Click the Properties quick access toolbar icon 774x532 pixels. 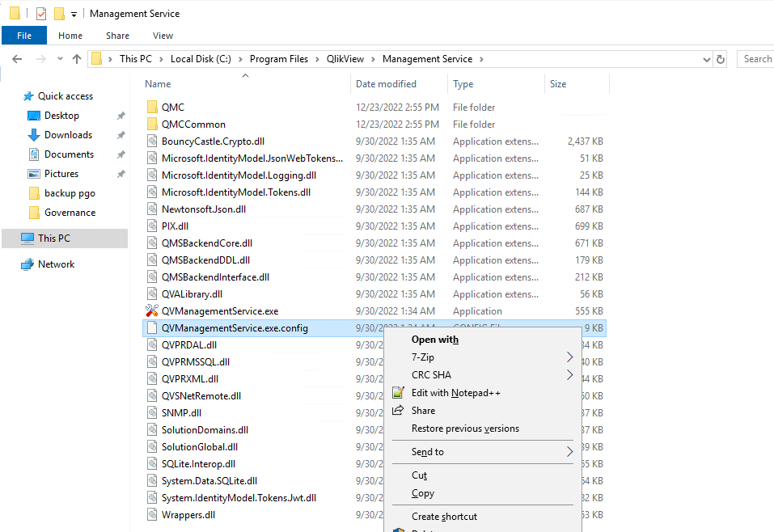click(x=41, y=14)
